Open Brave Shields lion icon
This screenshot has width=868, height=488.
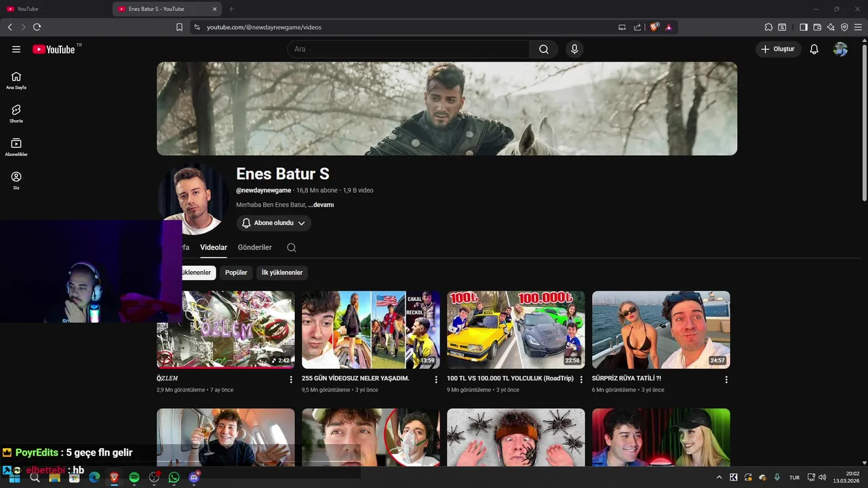click(x=654, y=27)
